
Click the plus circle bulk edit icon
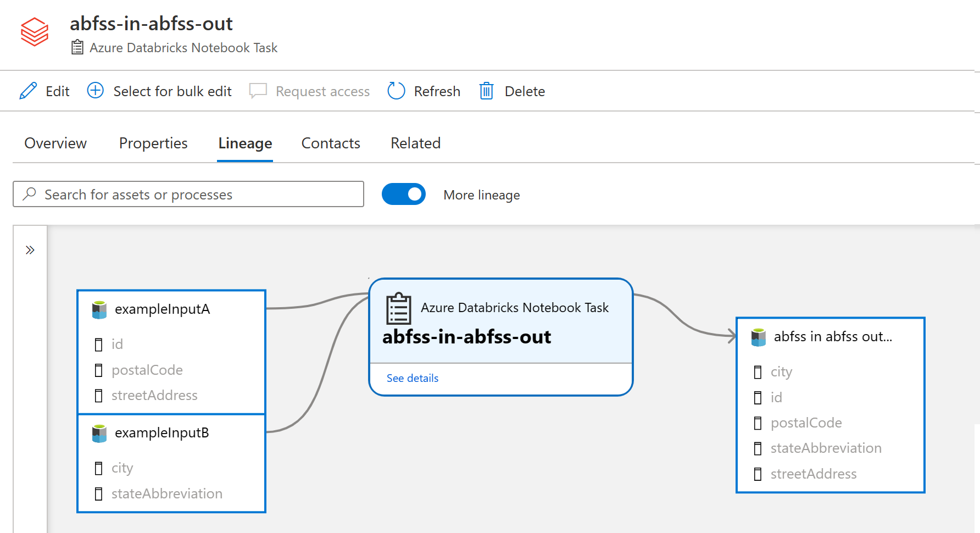click(95, 90)
